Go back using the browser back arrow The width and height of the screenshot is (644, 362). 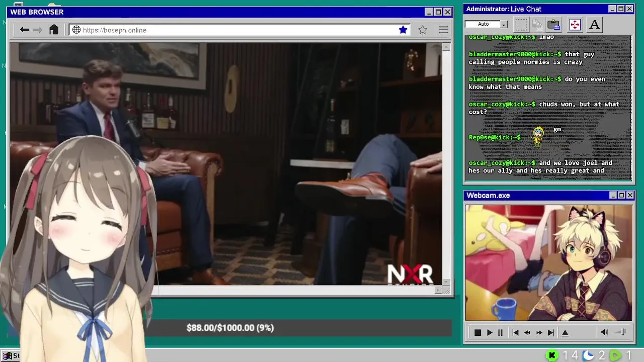coord(24,30)
